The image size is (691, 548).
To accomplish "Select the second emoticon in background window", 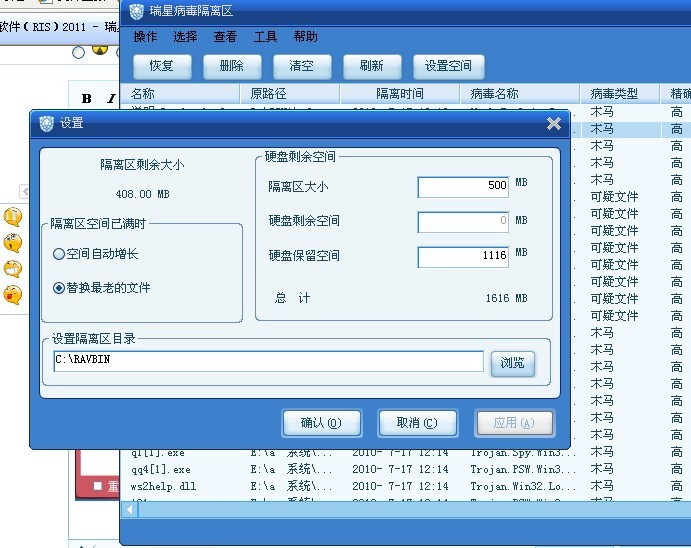I will click(x=13, y=243).
